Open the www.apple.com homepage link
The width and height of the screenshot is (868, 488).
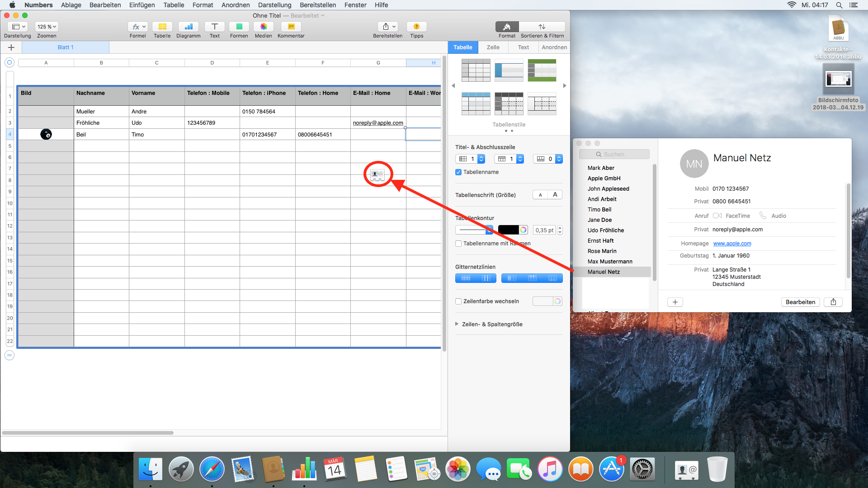732,244
